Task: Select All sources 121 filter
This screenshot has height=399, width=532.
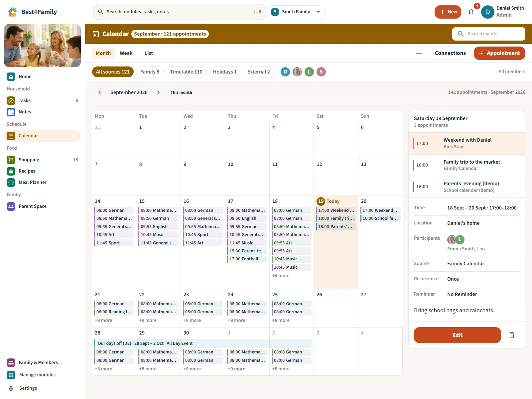Action: click(113, 72)
